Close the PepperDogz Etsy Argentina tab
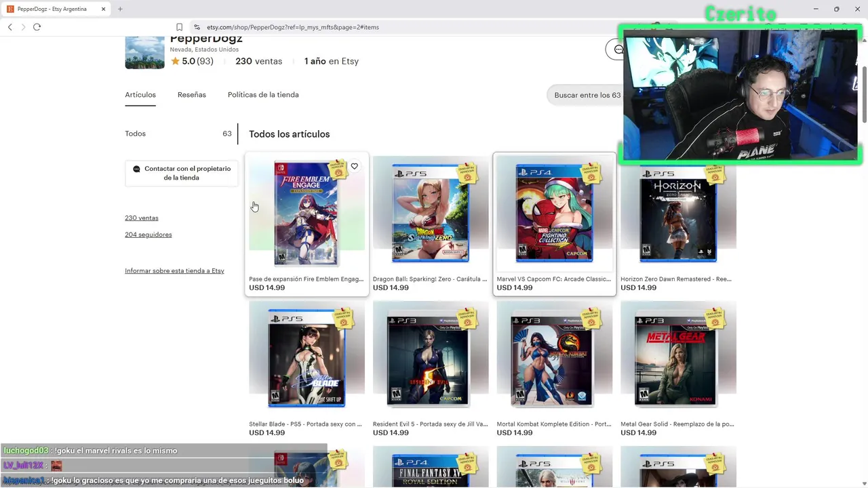 103,9
